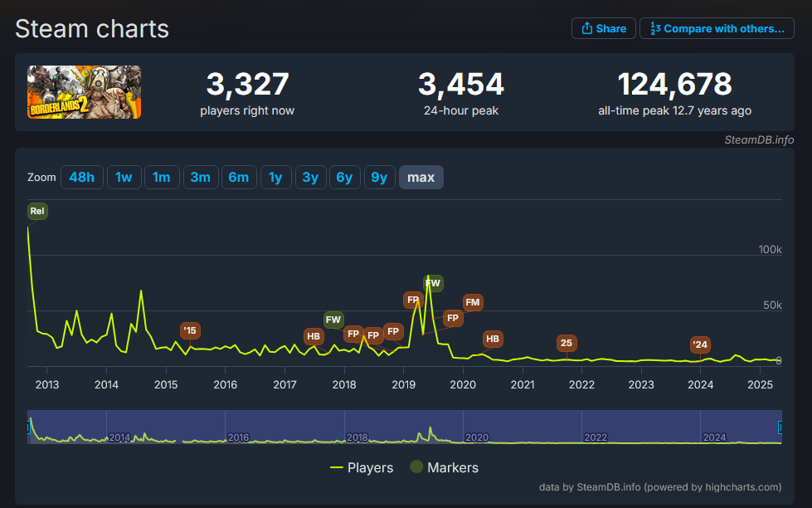This screenshot has height=508, width=812.
Task: Grab the navigator's left range handle
Action: click(28, 427)
